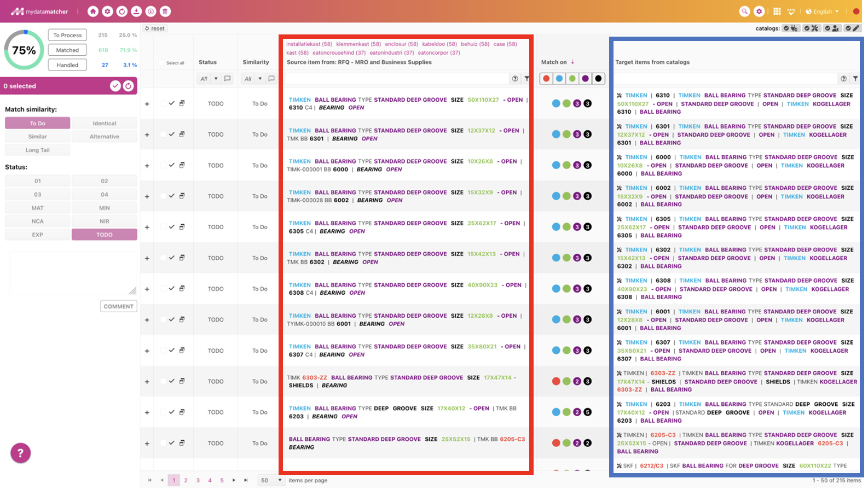Click the COMMENT button

[118, 306]
